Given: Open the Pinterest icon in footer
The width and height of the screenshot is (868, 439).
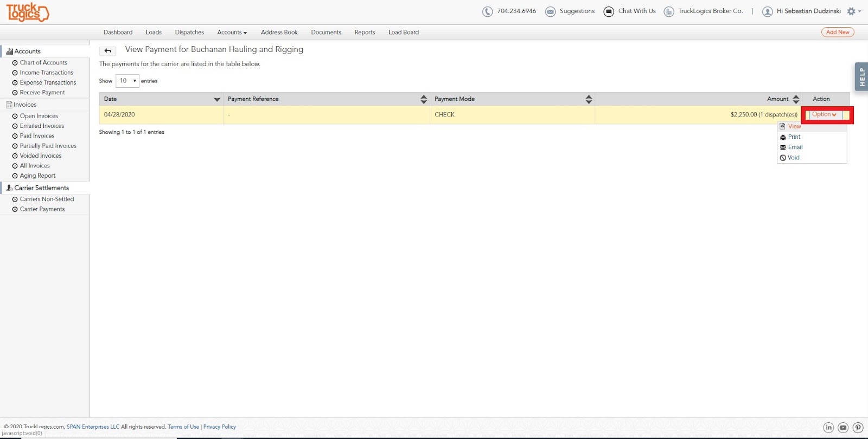Looking at the screenshot, I should 858,428.
